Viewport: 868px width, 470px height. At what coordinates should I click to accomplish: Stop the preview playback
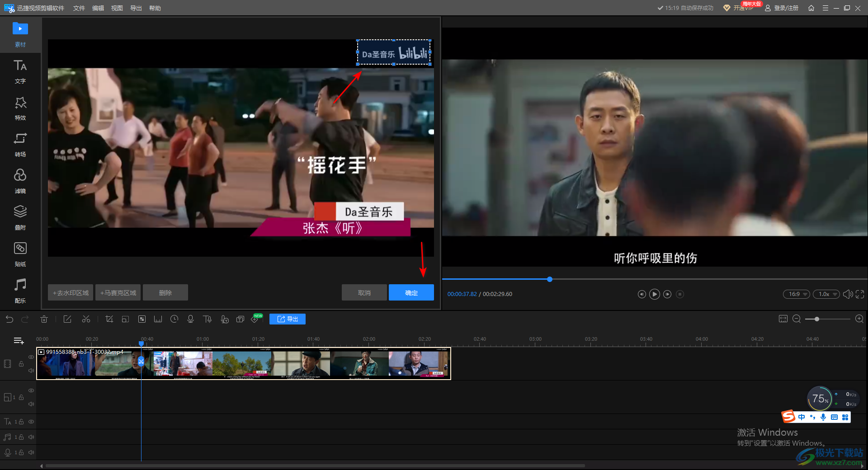[680, 294]
